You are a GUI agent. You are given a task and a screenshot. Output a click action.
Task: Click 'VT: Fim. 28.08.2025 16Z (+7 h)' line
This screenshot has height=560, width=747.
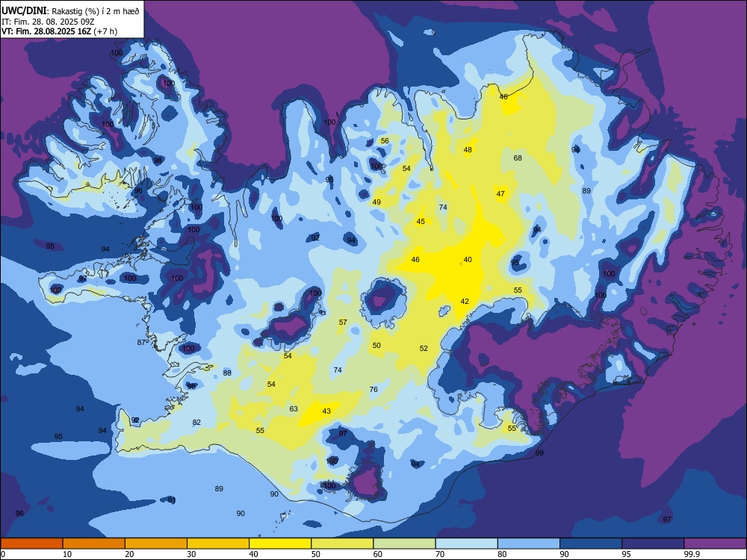(60, 31)
